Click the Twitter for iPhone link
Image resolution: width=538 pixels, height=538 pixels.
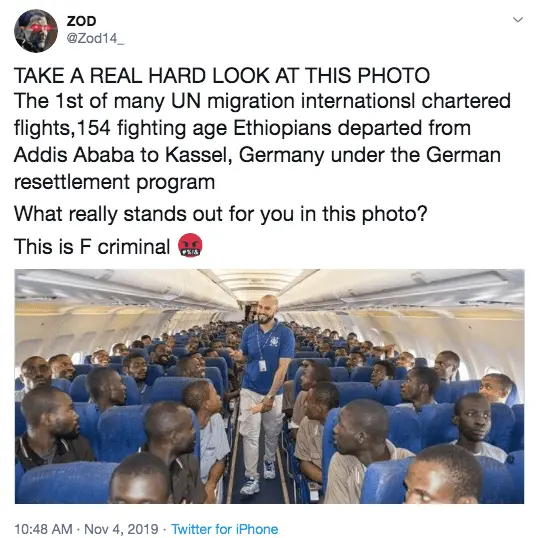coord(224,529)
